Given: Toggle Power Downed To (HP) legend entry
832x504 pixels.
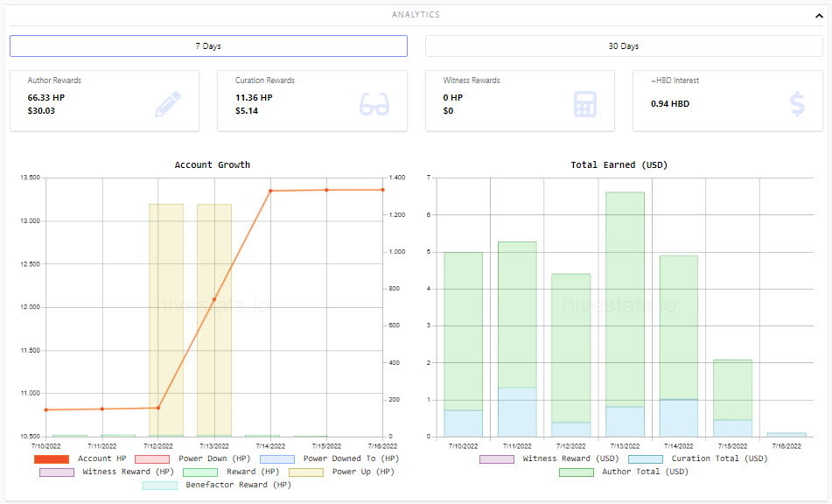Looking at the screenshot, I should (330, 458).
